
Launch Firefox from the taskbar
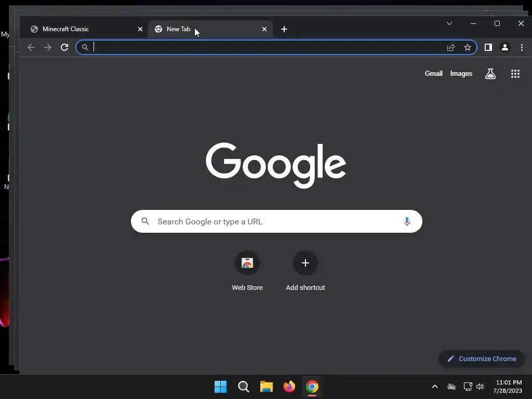click(289, 387)
